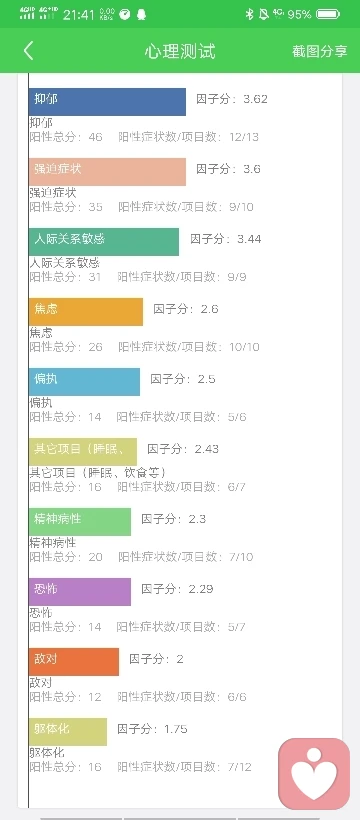Select the 躯体化 bar
This screenshot has width=360, height=820.
[x=68, y=732]
